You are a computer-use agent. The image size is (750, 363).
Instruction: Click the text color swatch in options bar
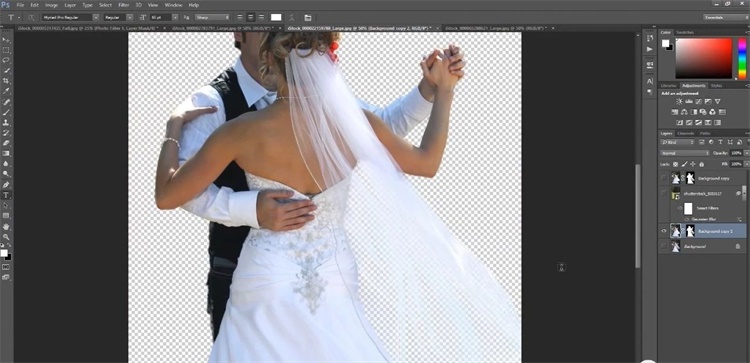(x=276, y=17)
